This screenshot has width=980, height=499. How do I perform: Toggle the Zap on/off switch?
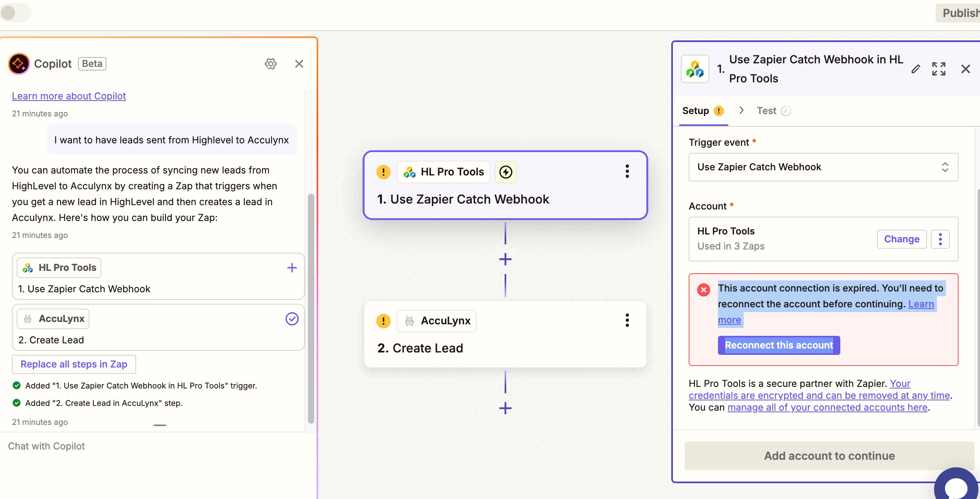coord(15,13)
